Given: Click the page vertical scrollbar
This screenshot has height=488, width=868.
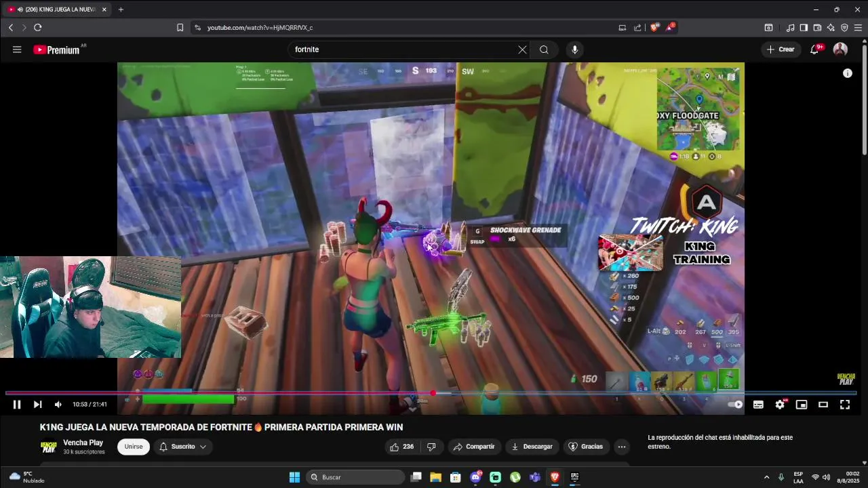Looking at the screenshot, I should (x=865, y=99).
